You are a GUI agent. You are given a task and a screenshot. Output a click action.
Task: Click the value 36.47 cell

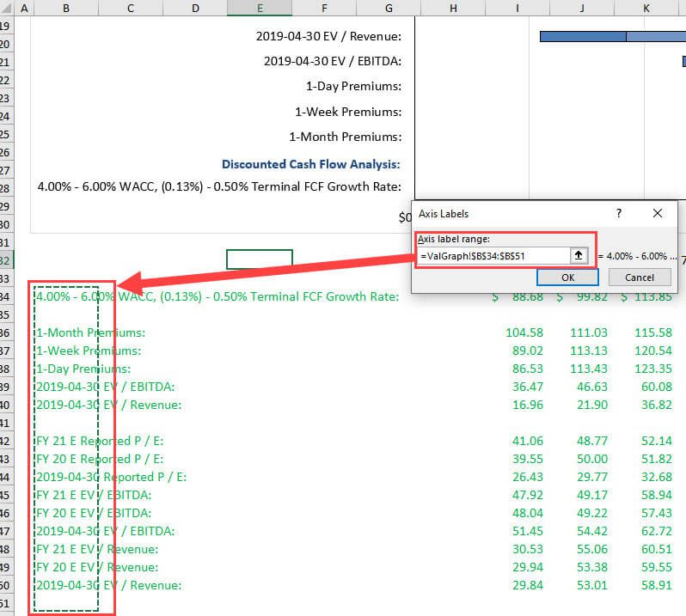528,387
